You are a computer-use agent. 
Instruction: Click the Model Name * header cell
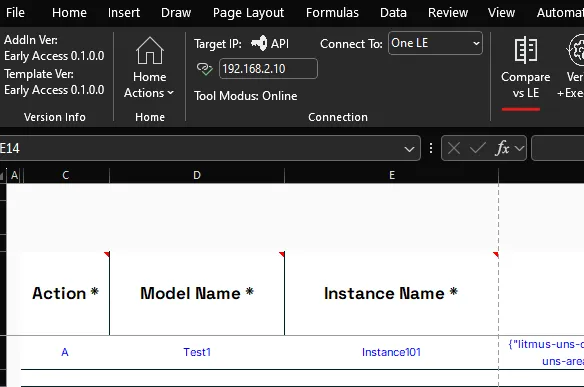point(197,294)
